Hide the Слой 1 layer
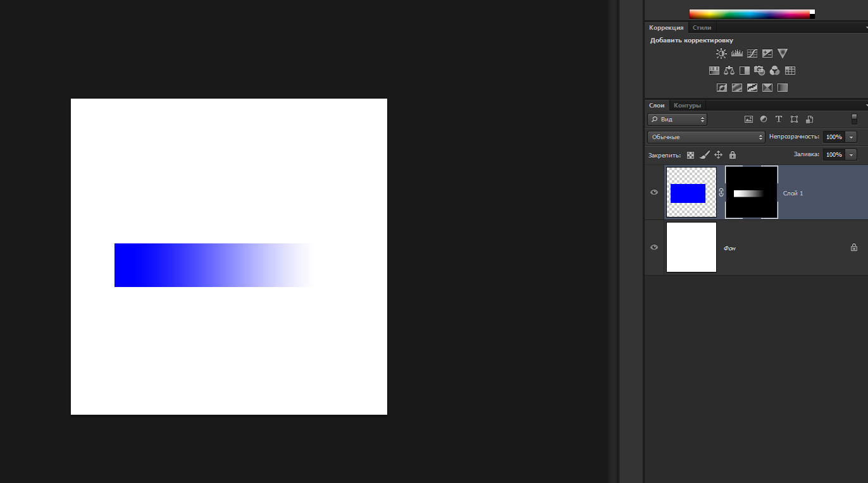 (654, 192)
